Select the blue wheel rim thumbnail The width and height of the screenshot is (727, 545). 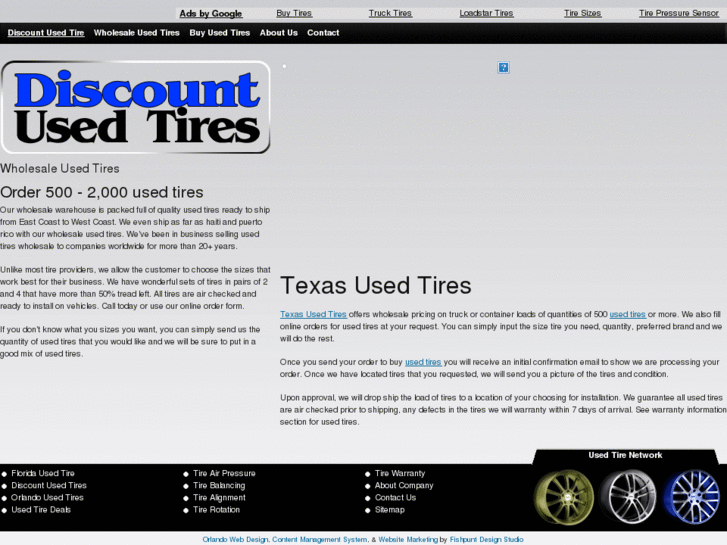click(692, 497)
